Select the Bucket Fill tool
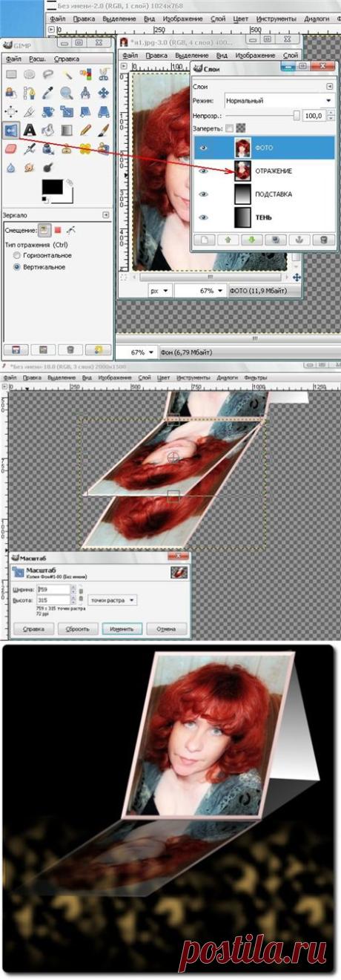The width and height of the screenshot is (341, 980). tap(48, 130)
